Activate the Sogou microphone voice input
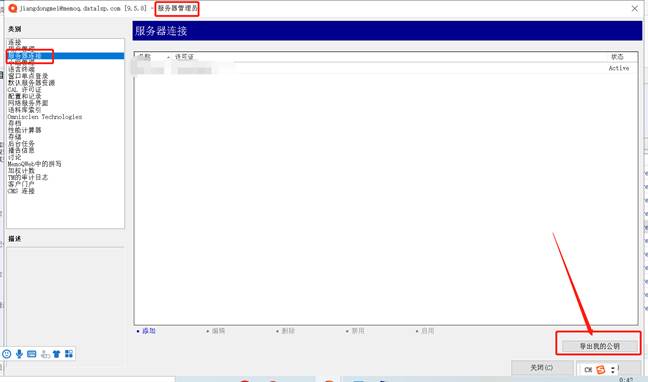The width and height of the screenshot is (648, 382). [x=19, y=354]
